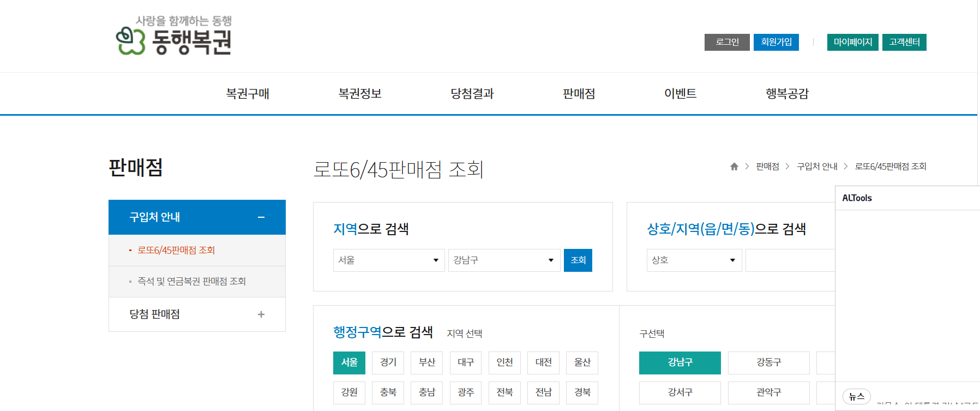The width and height of the screenshot is (980, 411).
Task: Select the 부산 region button
Action: [x=427, y=362]
